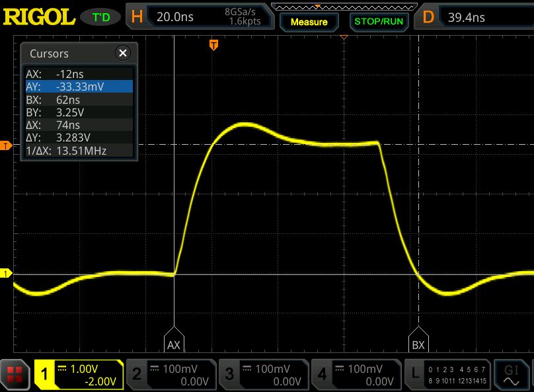534x392 pixels.
Task: Toggle channel 4 on
Action: pyautogui.click(x=356, y=375)
